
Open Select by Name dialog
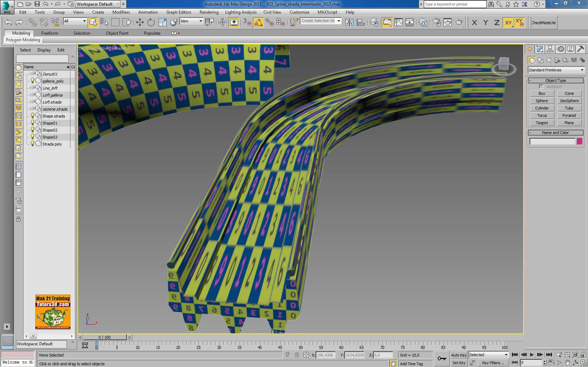pos(104,23)
